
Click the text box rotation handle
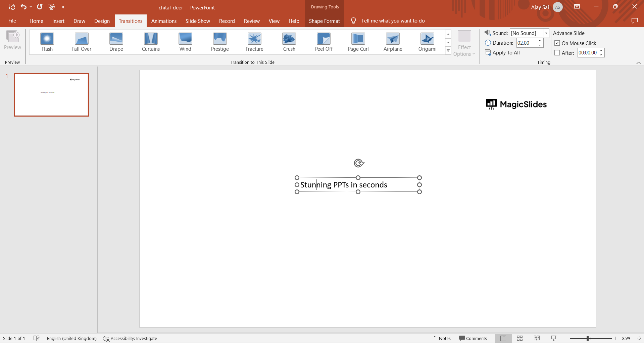point(358,163)
